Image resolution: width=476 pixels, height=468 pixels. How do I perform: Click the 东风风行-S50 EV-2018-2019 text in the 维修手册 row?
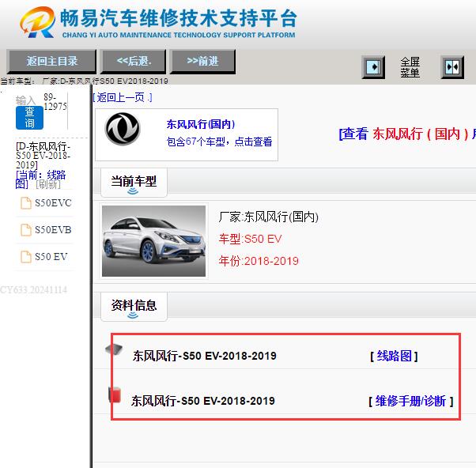(202, 401)
